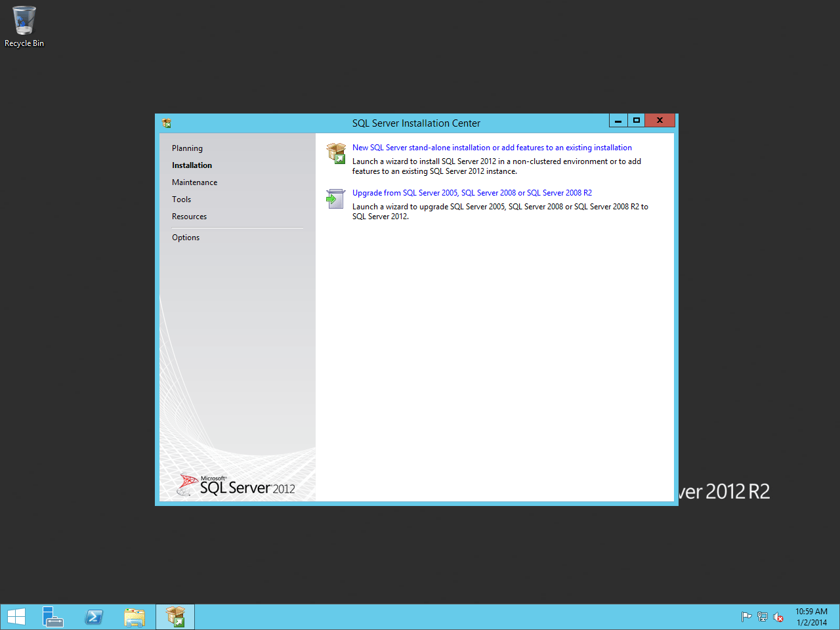Select SQL Server setup taskbar item
Screen dimensions: 840x630
coord(175,617)
